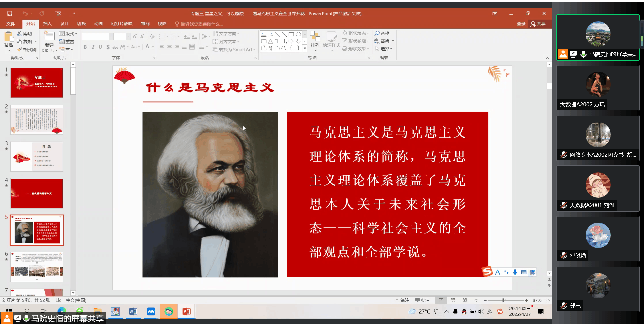Switch to the Design (设计) tab
644x324 pixels.
[64, 24]
